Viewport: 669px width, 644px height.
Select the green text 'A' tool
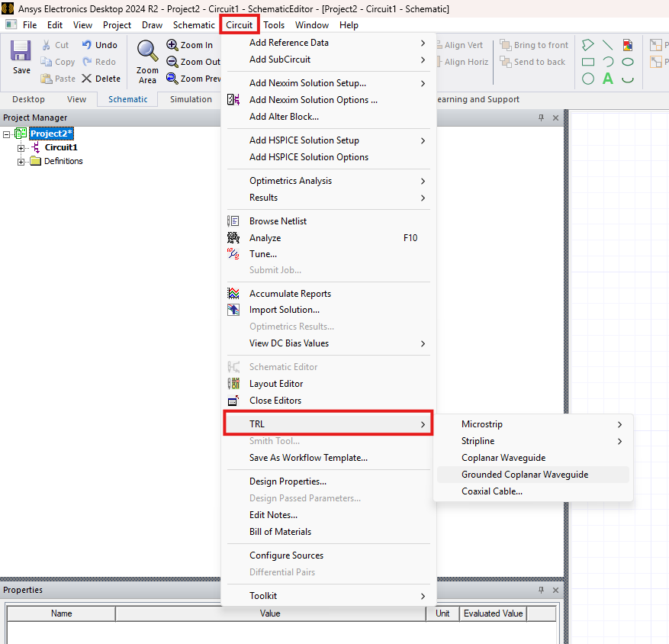point(608,79)
